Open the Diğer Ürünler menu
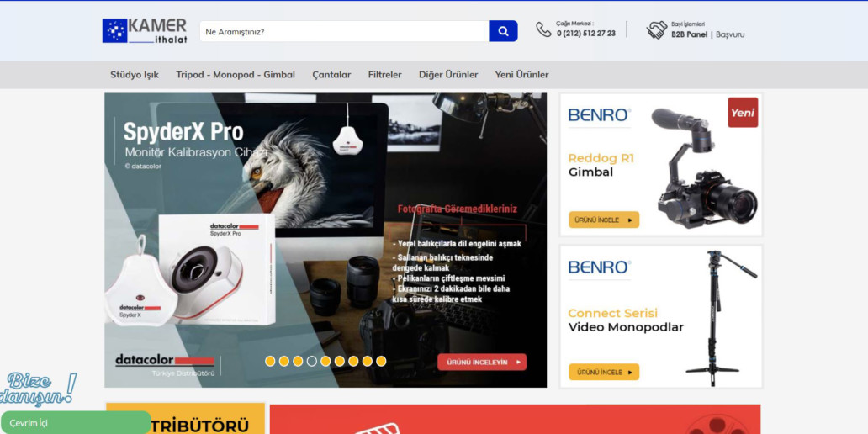868x434 pixels. (448, 75)
